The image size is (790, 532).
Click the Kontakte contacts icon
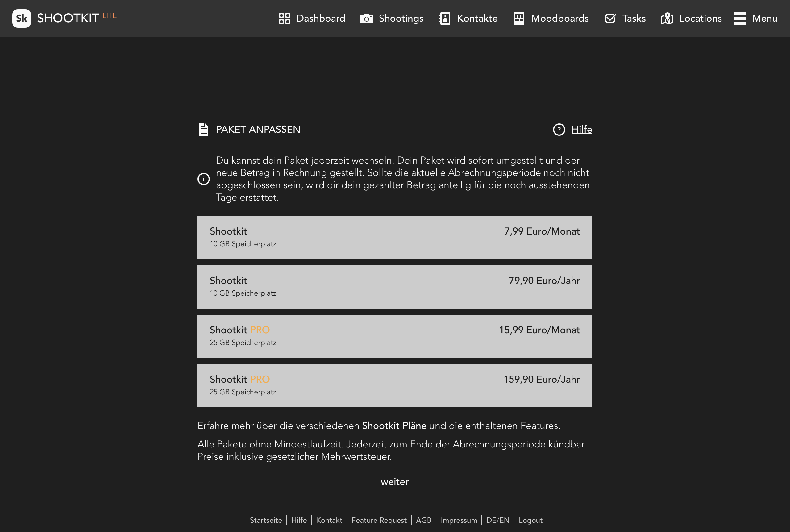pyautogui.click(x=445, y=19)
